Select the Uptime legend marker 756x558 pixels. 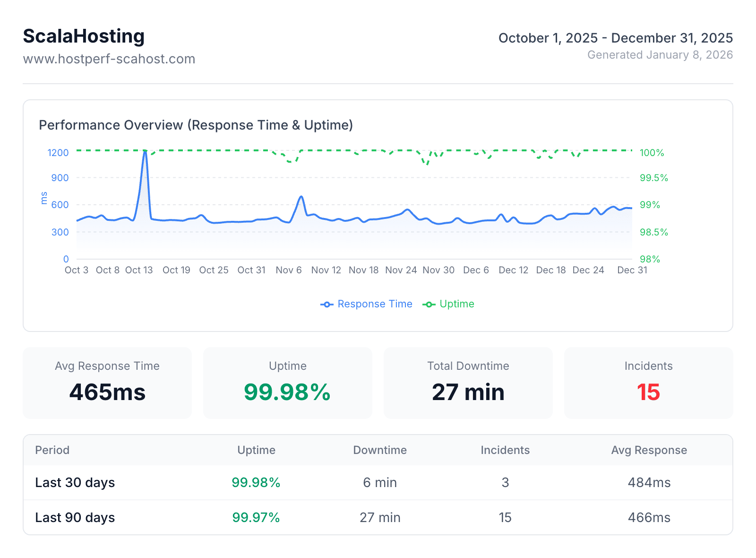coord(429,304)
